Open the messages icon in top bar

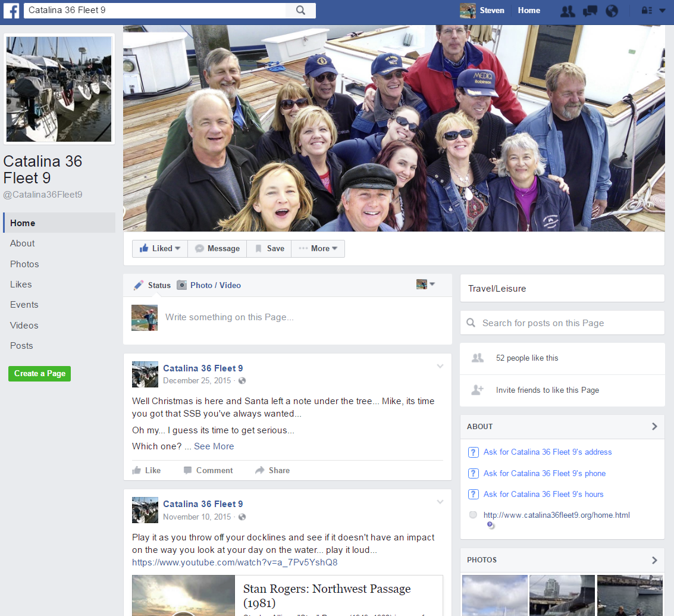click(590, 11)
